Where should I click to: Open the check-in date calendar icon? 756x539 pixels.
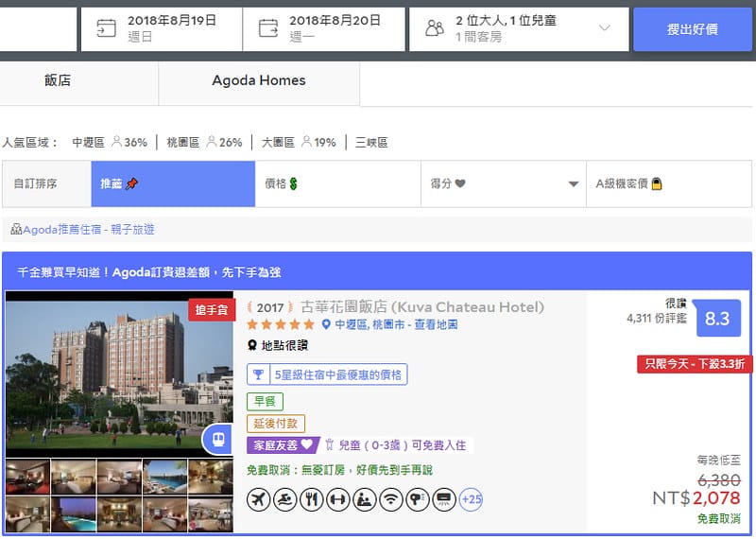(106, 28)
